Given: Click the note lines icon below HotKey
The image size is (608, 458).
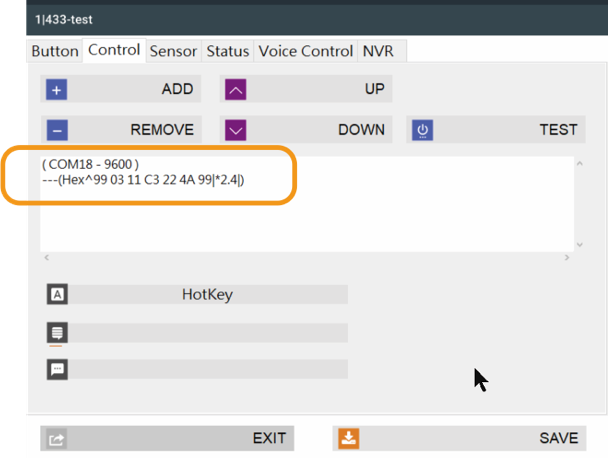Looking at the screenshot, I should click(57, 332).
